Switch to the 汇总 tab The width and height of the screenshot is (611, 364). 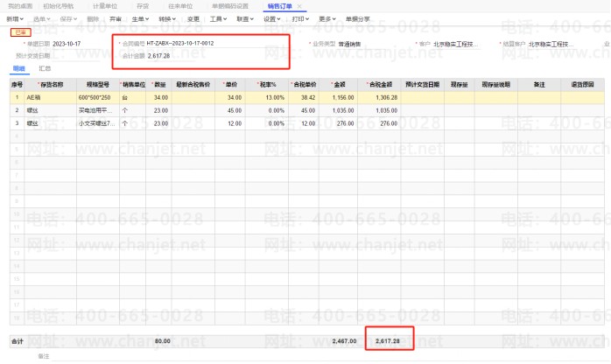[x=45, y=68]
